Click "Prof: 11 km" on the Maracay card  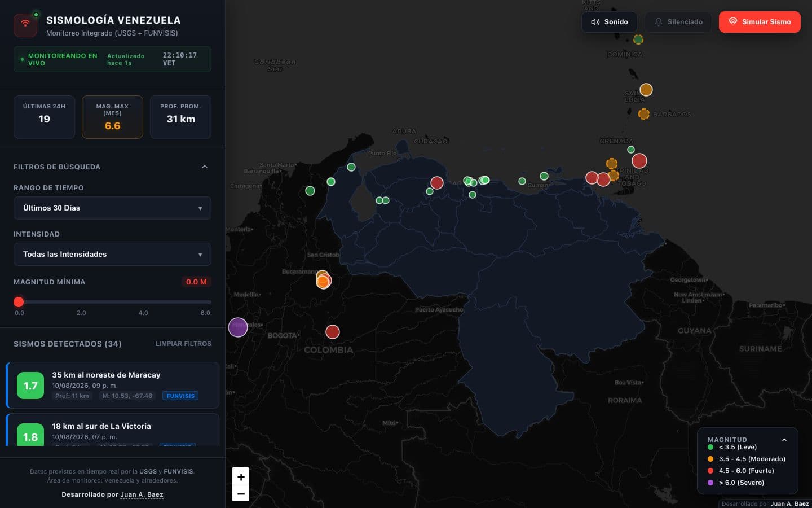pyautogui.click(x=72, y=396)
